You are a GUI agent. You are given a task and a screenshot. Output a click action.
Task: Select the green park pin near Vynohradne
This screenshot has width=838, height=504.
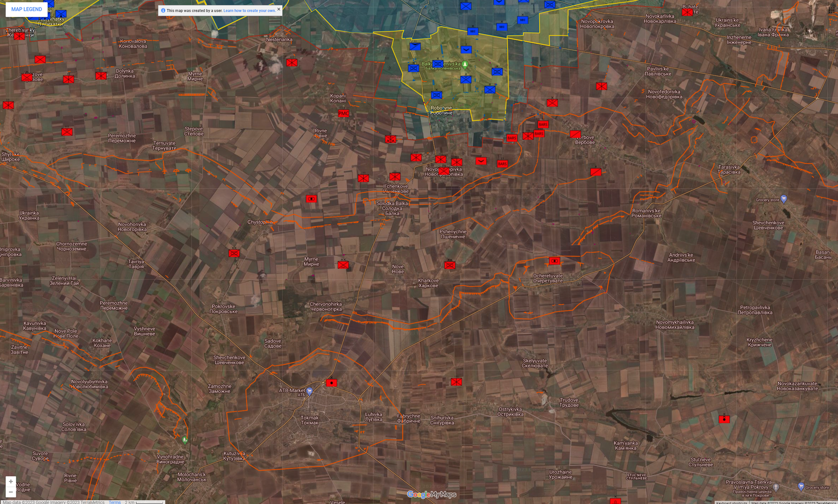(185, 440)
